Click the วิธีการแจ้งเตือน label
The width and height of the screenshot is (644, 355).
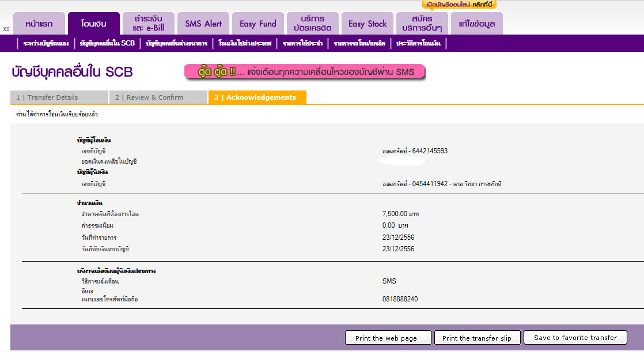(x=100, y=281)
